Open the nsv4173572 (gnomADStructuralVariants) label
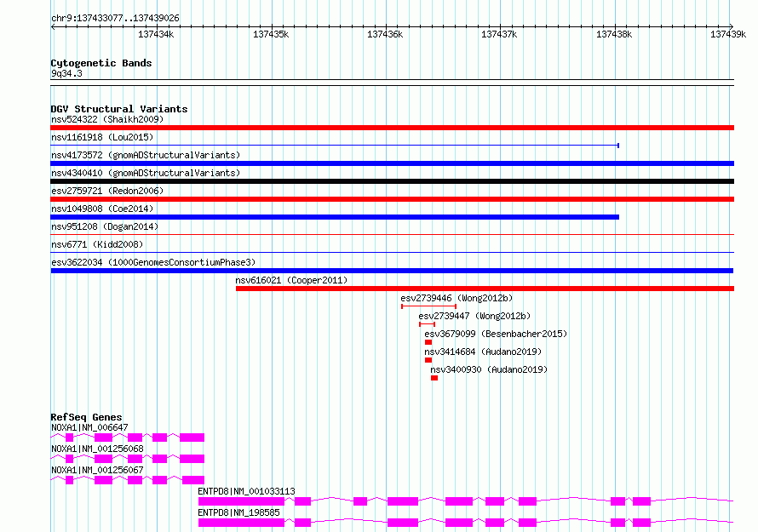The height and width of the screenshot is (532, 758). [146, 155]
